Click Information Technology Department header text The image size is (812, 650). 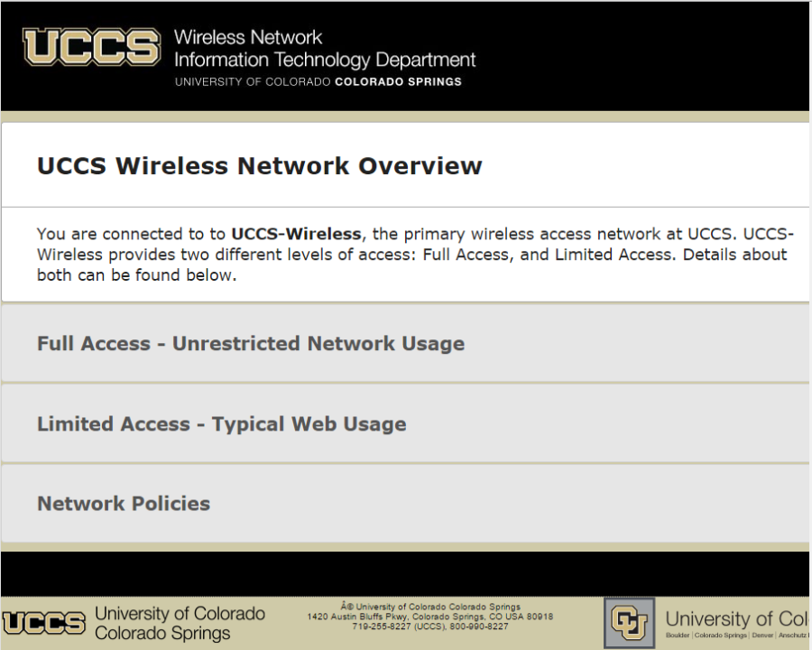tap(325, 60)
